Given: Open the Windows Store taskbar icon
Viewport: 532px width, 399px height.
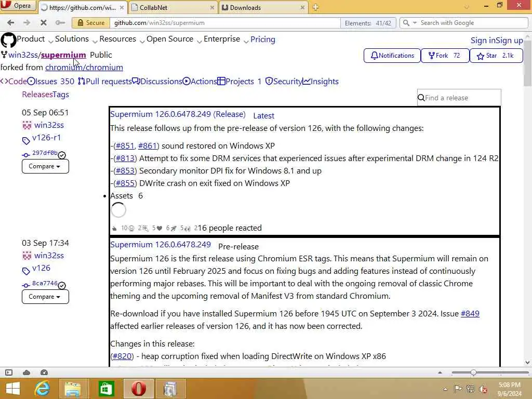Looking at the screenshot, I should click(106, 389).
